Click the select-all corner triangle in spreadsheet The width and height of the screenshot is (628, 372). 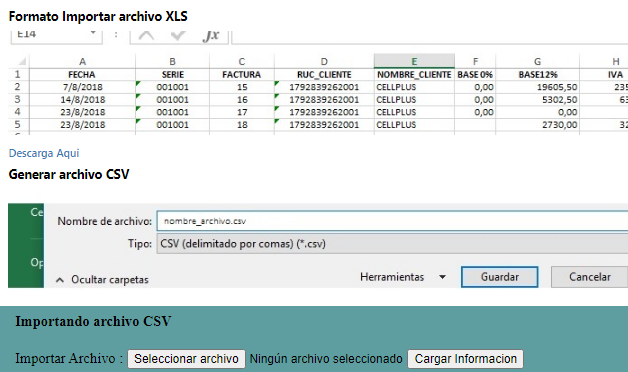pyautogui.click(x=22, y=61)
